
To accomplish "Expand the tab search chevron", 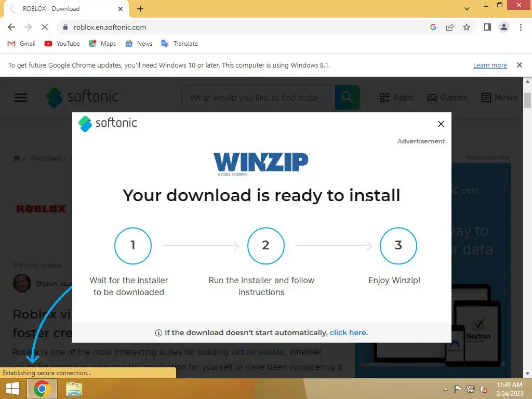I will 467,9.
